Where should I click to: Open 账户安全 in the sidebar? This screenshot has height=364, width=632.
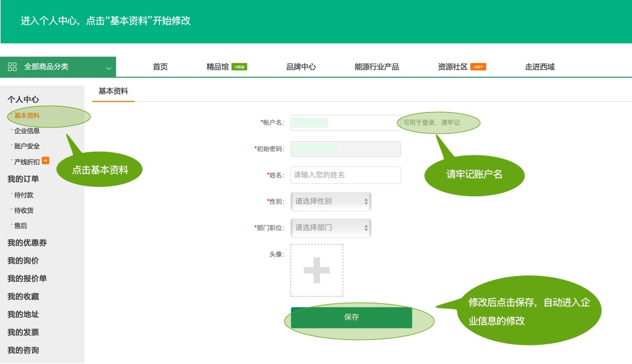point(27,146)
